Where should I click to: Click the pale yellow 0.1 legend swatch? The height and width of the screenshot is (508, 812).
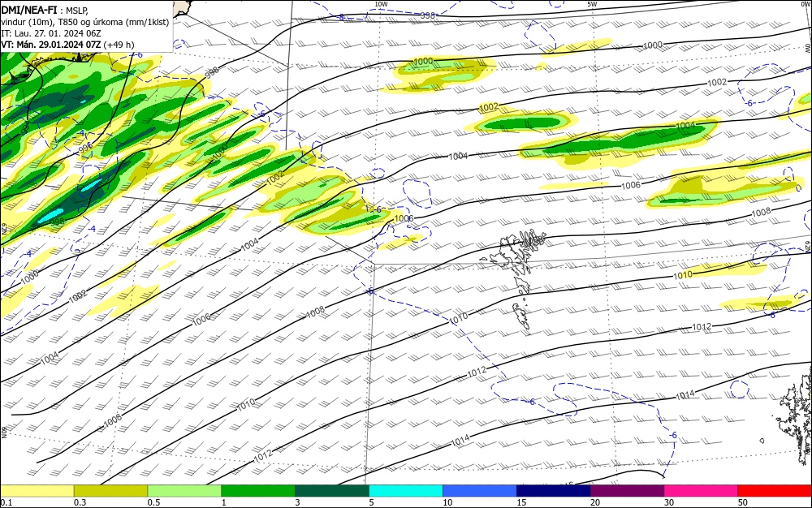point(37,491)
